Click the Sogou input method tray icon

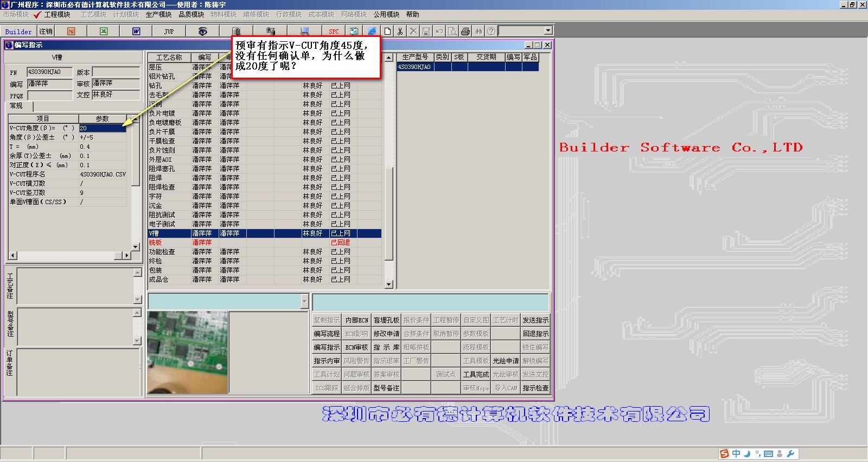coord(725,454)
